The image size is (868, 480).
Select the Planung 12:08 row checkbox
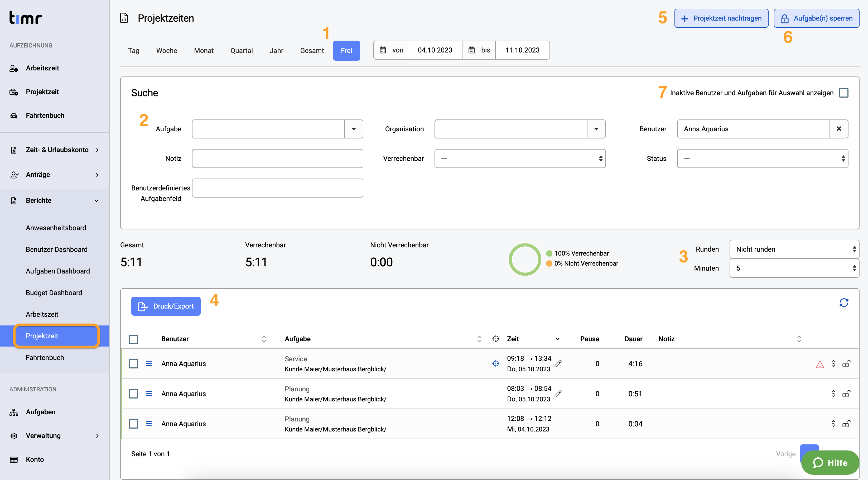133,424
